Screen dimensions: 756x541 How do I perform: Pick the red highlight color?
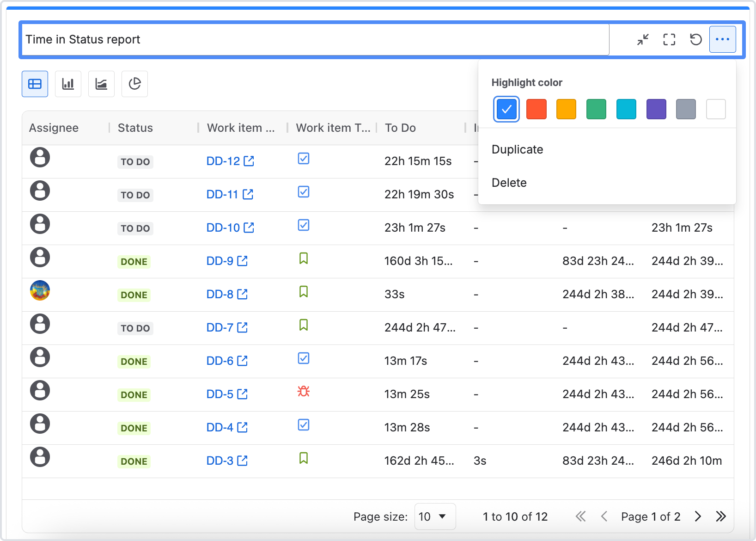[x=537, y=109]
